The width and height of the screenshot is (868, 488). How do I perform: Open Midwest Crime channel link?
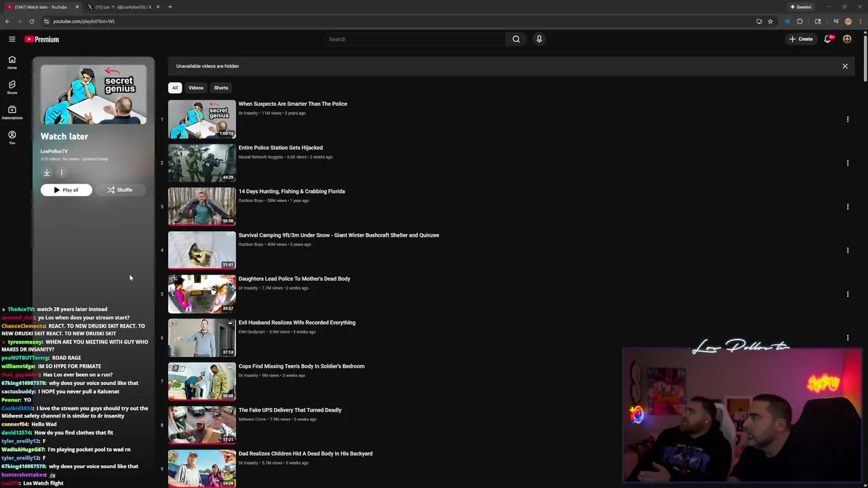point(252,420)
